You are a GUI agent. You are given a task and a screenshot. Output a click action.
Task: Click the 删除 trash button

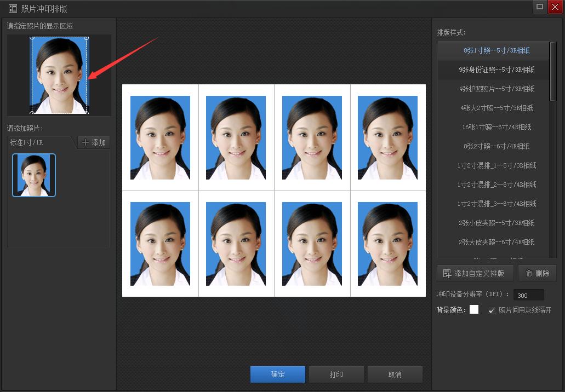click(537, 273)
